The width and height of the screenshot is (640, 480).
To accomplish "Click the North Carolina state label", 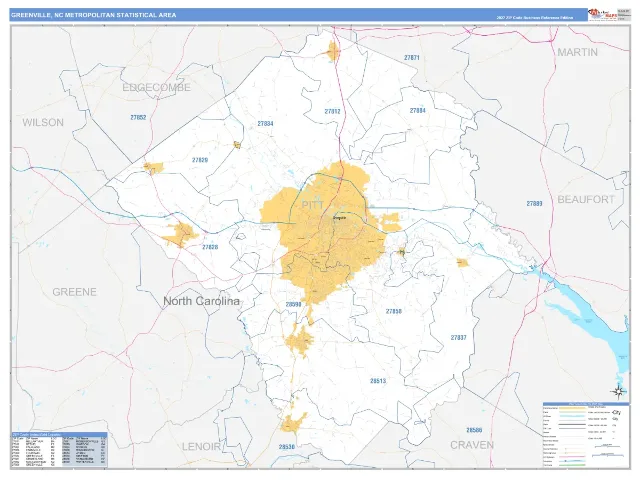I will [x=201, y=301].
